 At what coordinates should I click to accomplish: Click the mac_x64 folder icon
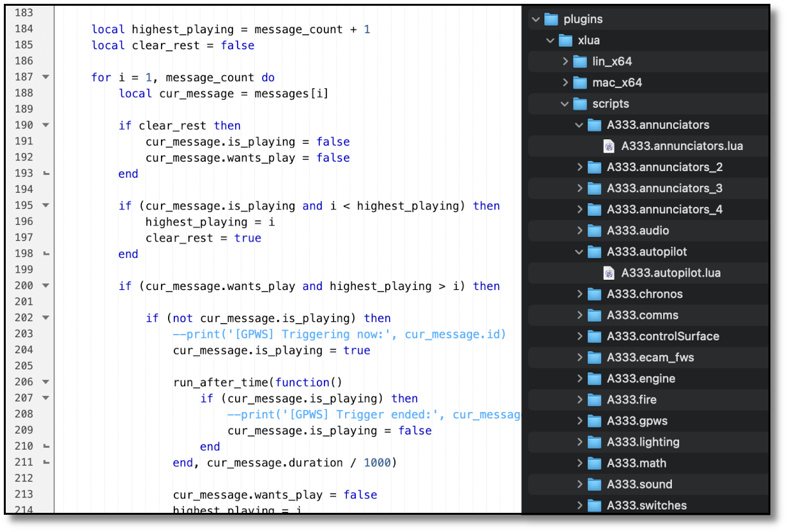580,83
